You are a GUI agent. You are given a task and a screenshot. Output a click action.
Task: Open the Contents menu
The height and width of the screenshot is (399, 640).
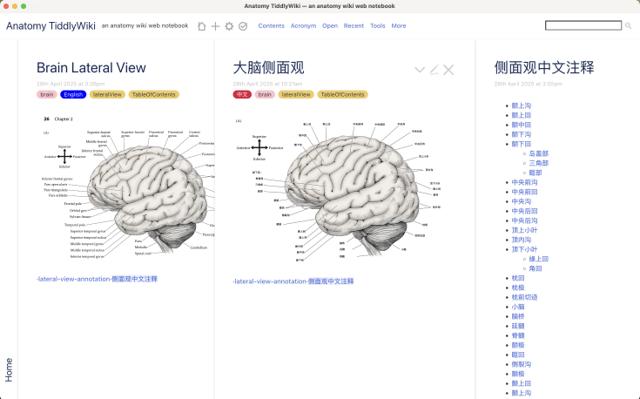point(271,26)
